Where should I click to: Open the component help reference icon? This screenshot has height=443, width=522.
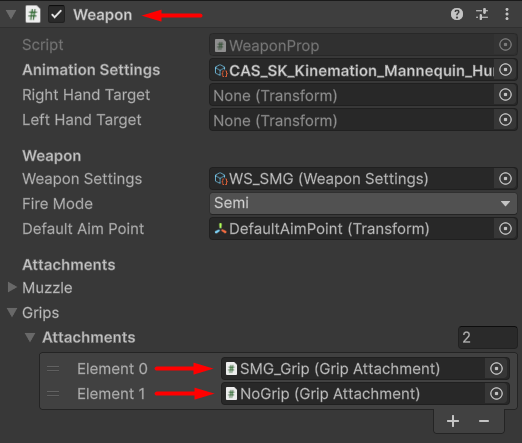[x=457, y=14]
